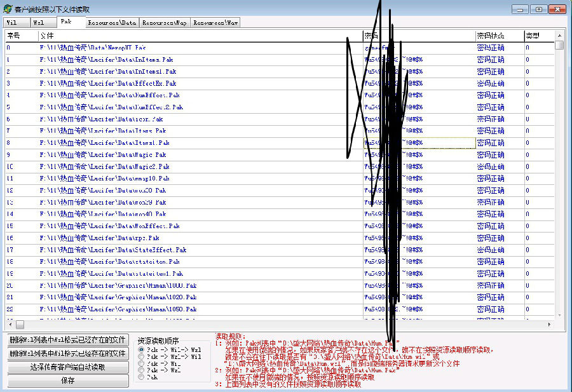Select the HumEffect.Pak file entry

(109, 95)
